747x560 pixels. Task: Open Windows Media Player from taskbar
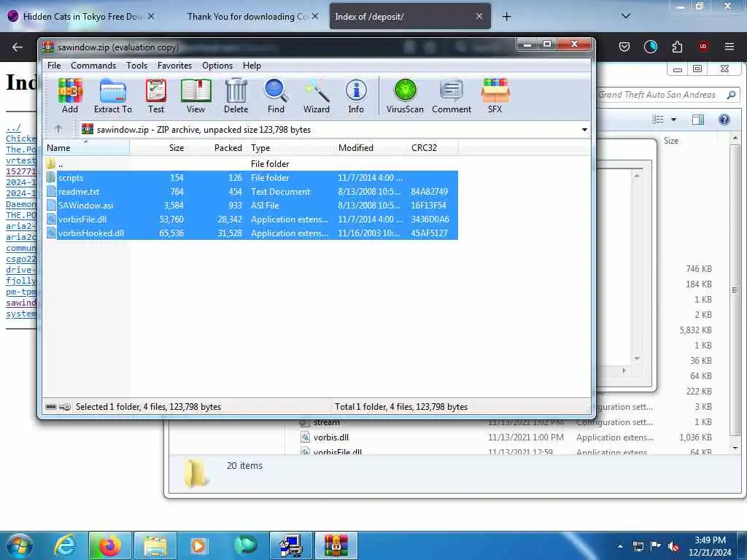point(198,545)
